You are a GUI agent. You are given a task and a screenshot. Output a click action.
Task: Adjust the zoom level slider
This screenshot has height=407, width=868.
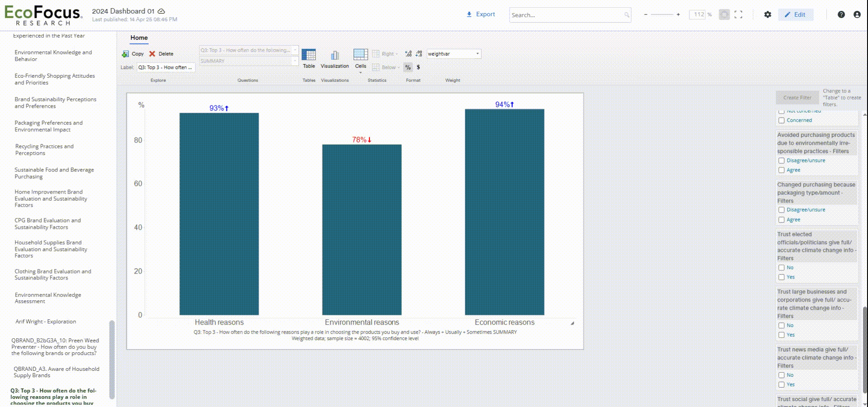click(x=662, y=14)
